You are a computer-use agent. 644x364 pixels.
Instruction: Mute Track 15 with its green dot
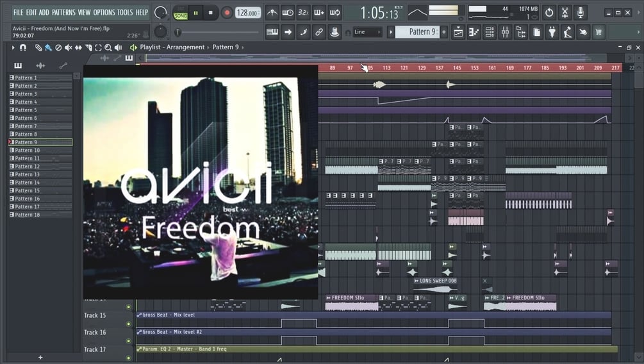(x=129, y=324)
